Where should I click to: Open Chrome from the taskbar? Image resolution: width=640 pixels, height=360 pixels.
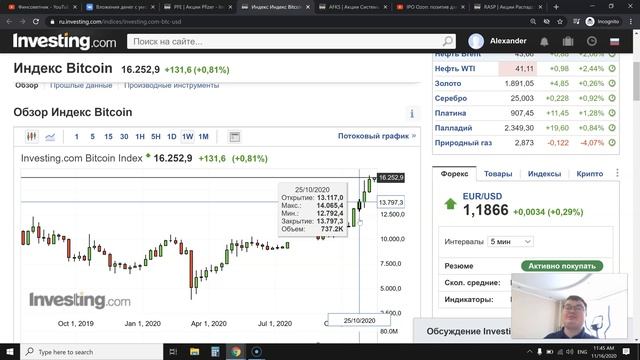coord(236,351)
